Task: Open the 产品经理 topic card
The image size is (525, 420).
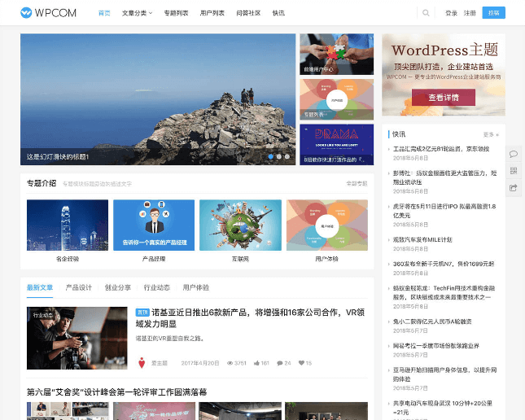Action: [154, 231]
